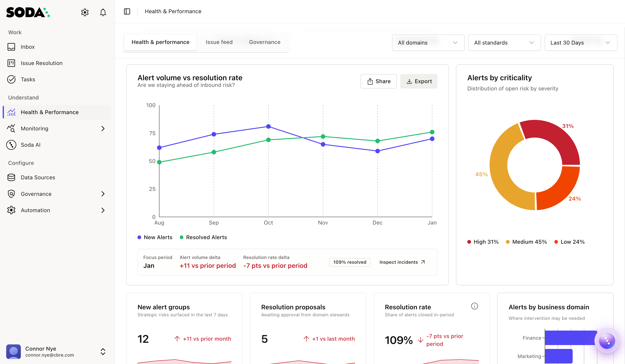Click the Soda AI icon in sidebar
625x364 pixels.
click(11, 145)
